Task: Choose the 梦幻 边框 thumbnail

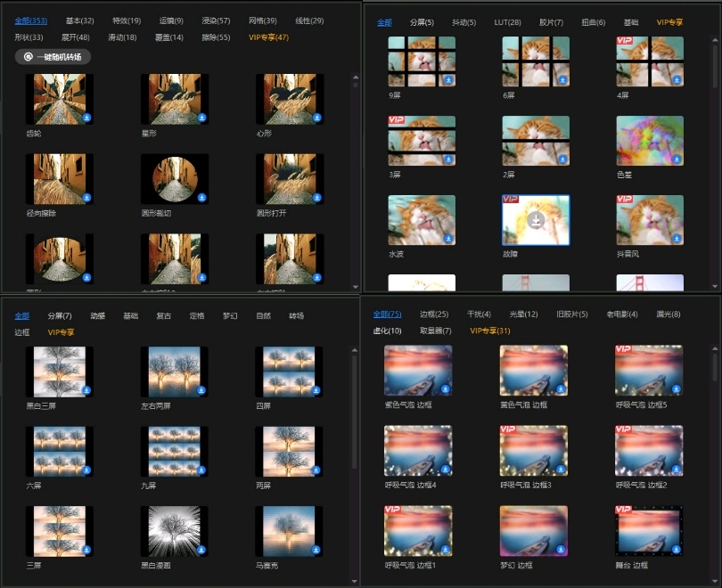Action: tap(533, 531)
